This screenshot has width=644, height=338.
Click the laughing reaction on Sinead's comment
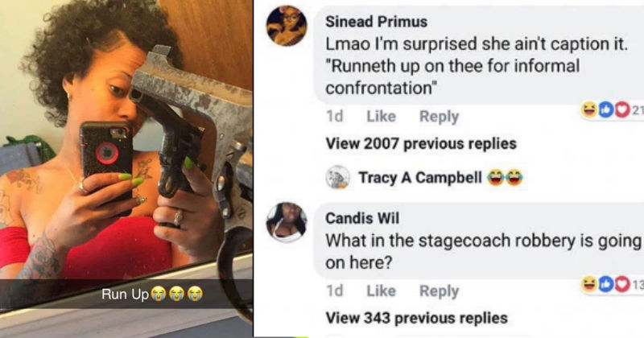[x=589, y=109]
